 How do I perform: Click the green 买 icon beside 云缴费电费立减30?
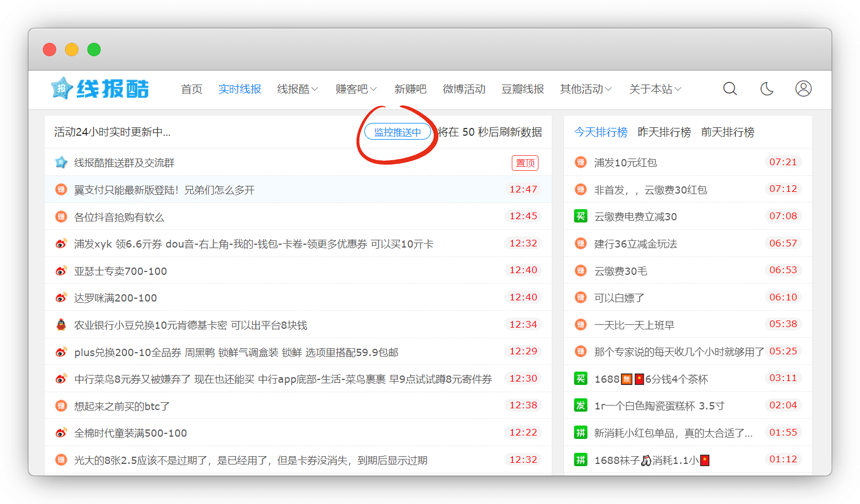(x=581, y=216)
